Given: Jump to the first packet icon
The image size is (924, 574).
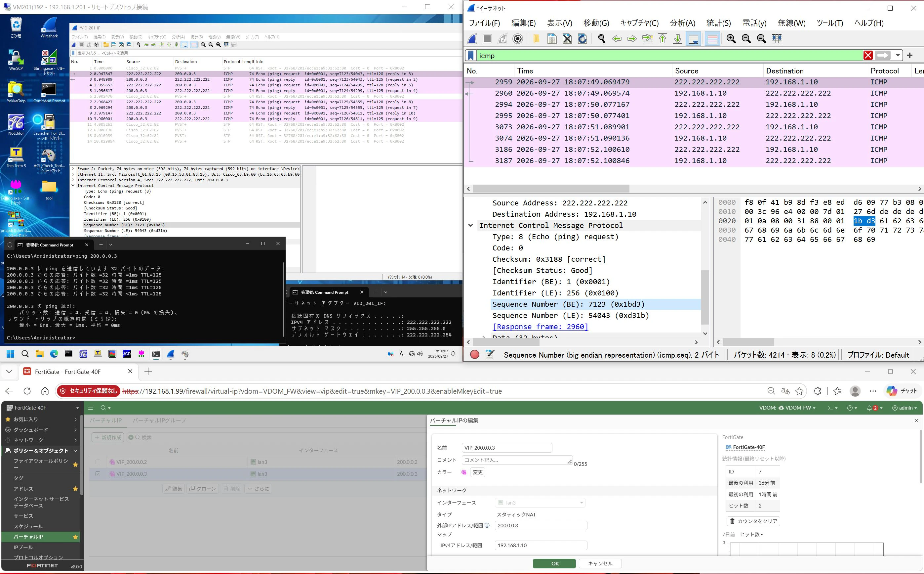Looking at the screenshot, I should [662, 39].
